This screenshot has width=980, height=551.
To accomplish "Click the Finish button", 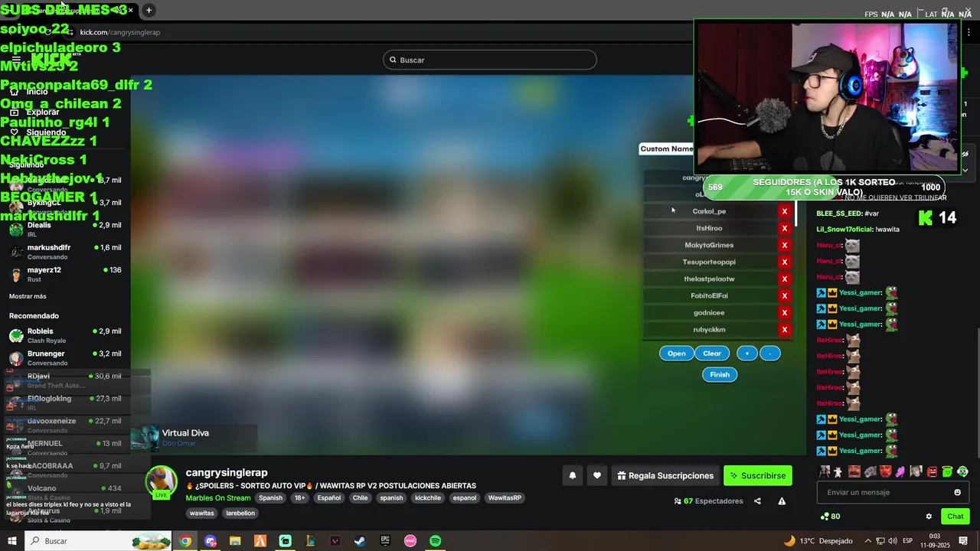I will point(720,374).
